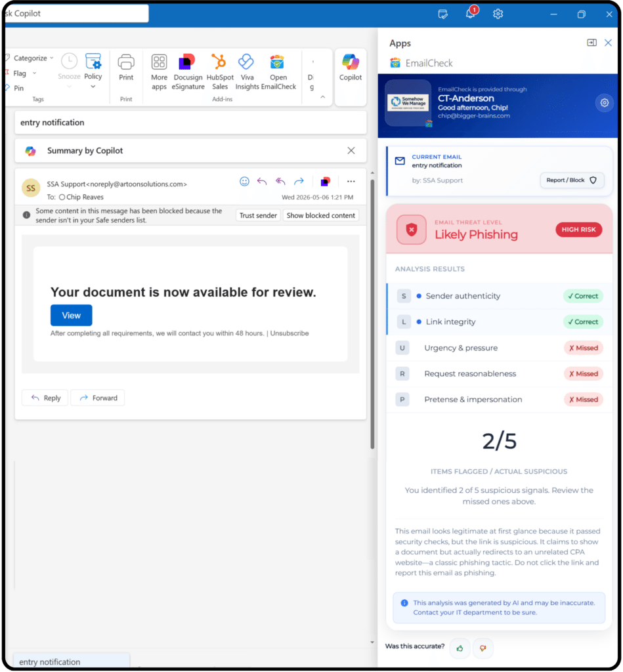Give thumbs up accuracy feedback
The width and height of the screenshot is (623, 672).
[460, 648]
